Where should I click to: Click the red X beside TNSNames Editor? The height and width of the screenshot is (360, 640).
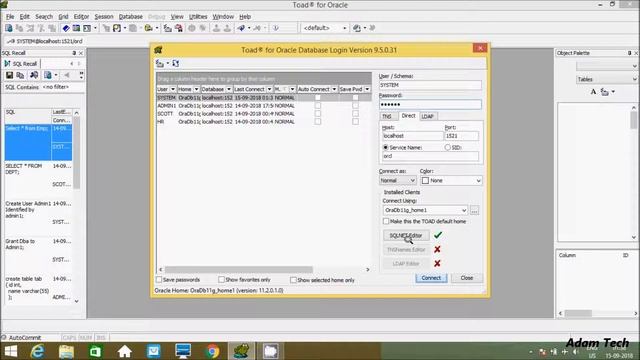(437, 249)
